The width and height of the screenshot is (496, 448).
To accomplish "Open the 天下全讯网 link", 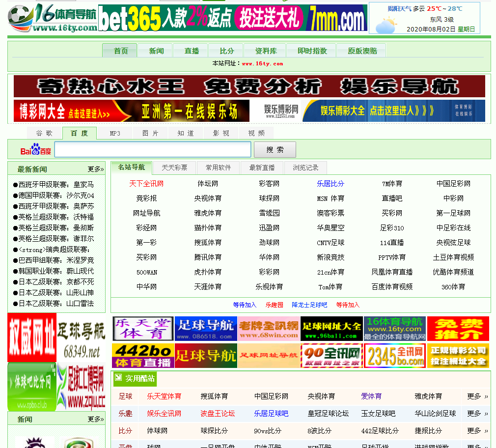I will 146,184.
